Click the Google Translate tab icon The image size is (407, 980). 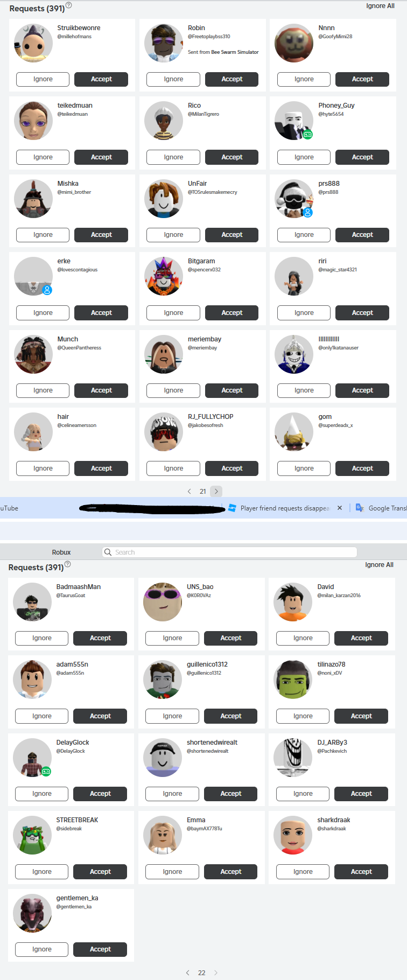click(360, 508)
